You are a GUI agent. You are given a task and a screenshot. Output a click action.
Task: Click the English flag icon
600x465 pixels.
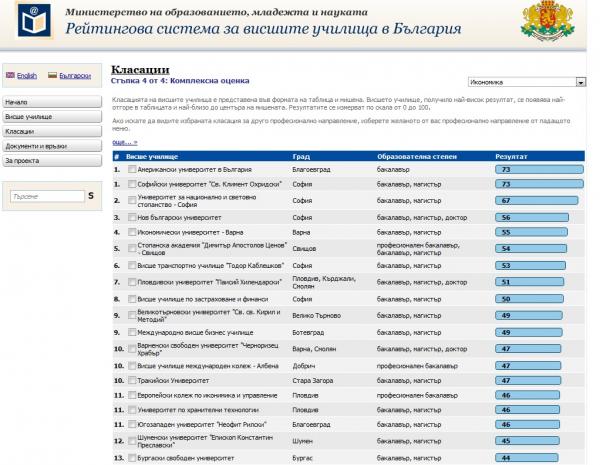click(10, 75)
